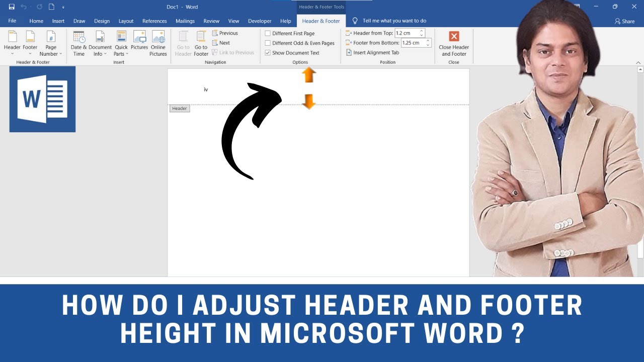
Task: Save the document from Quick Access Toolbar
Action: [x=12, y=7]
